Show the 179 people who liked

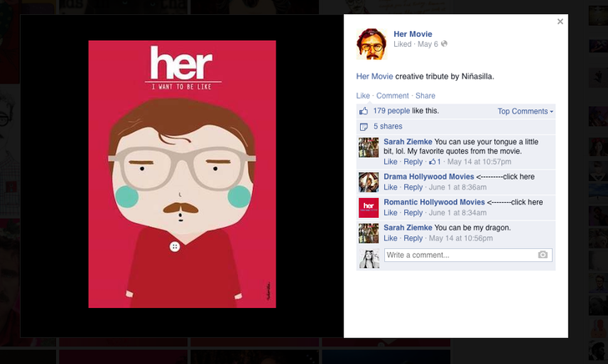point(391,111)
